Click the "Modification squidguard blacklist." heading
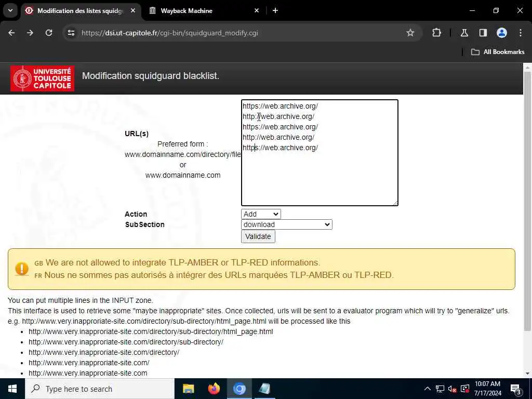532x399 pixels. pos(151,76)
